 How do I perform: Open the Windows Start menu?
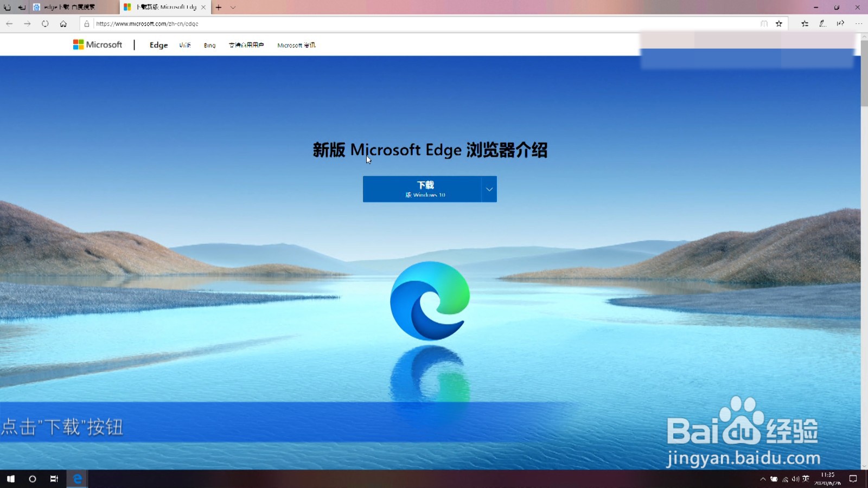click(x=11, y=479)
